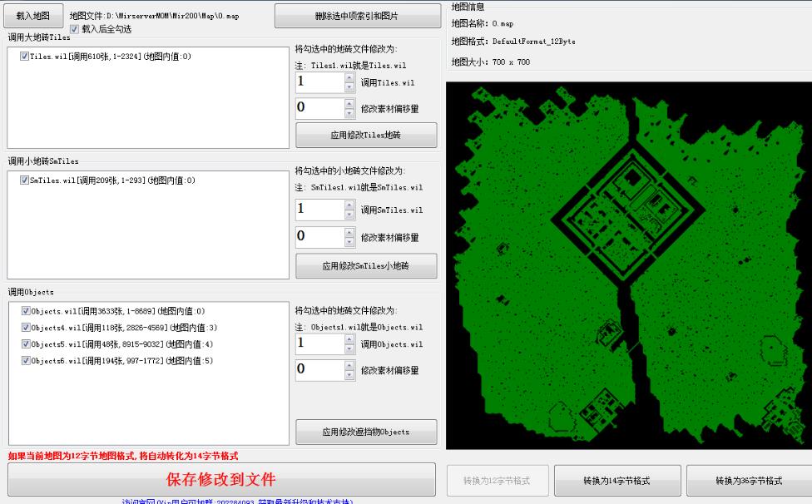
Task: Increase the 调用Tiles.wil spinner value
Action: point(349,77)
